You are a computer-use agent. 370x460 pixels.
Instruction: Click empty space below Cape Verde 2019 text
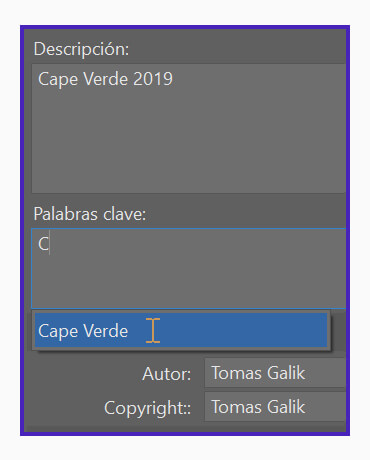[187, 140]
